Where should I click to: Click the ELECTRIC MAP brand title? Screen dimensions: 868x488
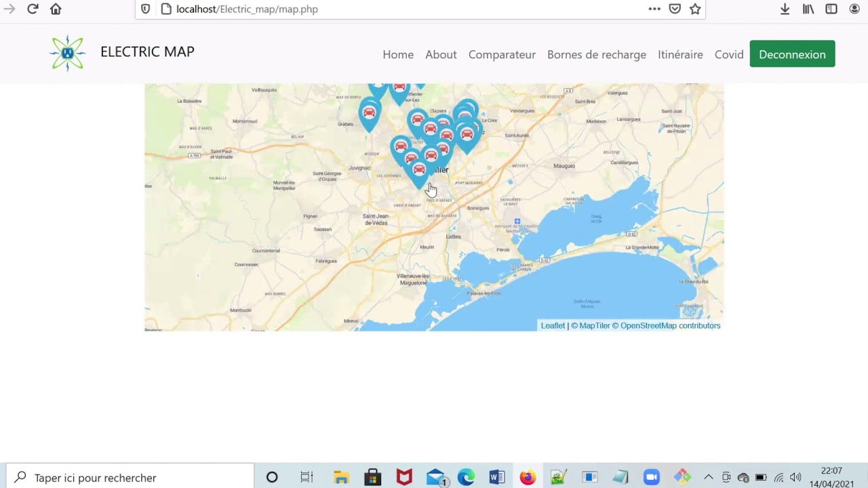tap(147, 52)
